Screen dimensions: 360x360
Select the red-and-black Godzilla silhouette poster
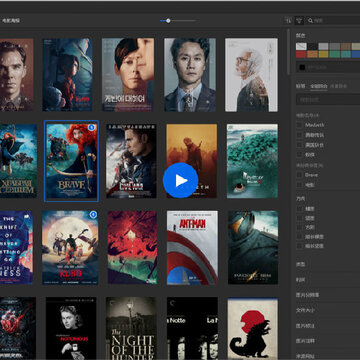[253, 328]
